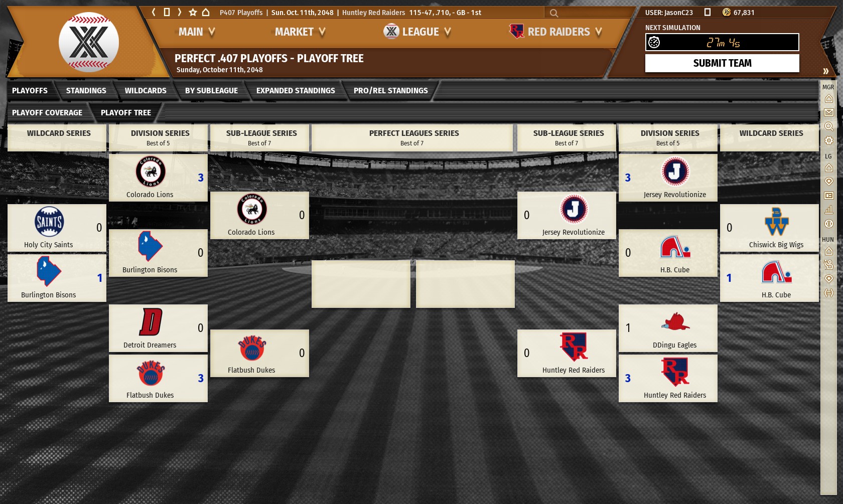Switch to the PRO/REL STANDINGS tab
The height and width of the screenshot is (504, 843).
391,91
